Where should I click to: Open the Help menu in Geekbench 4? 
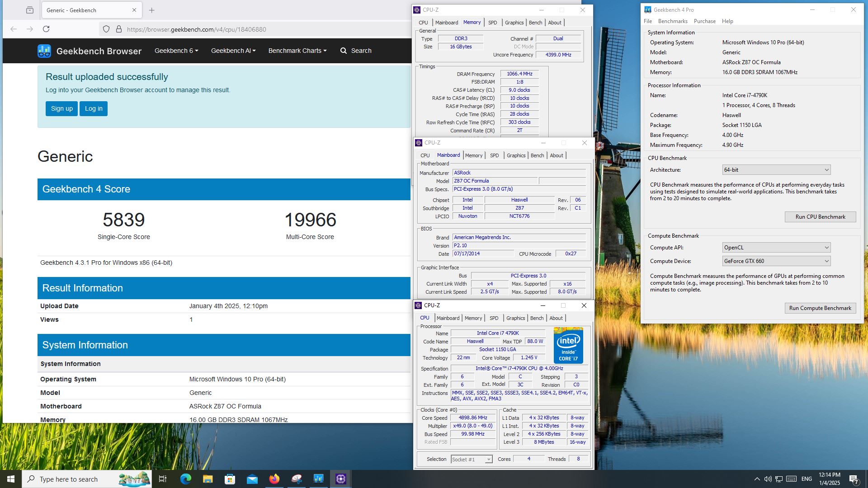pos(727,21)
